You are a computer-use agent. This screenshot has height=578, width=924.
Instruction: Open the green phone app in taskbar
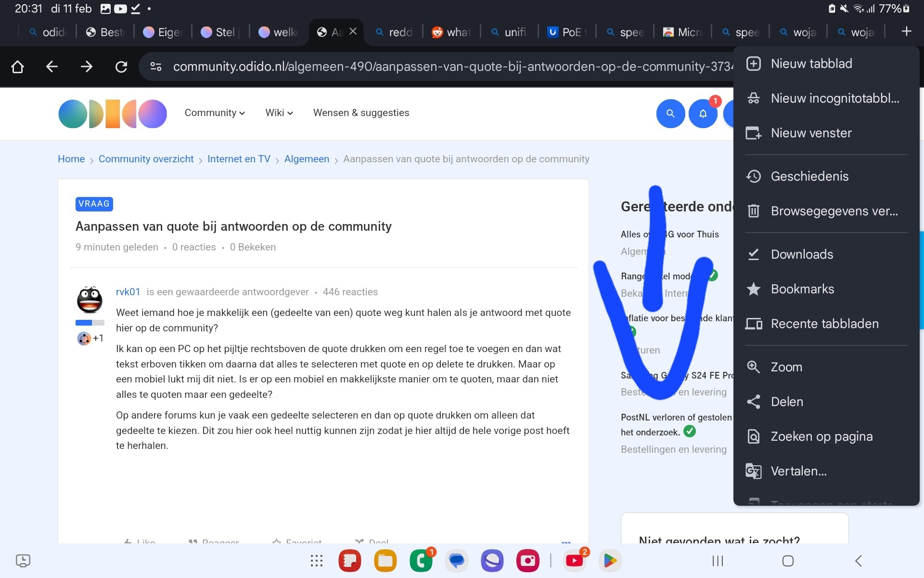[421, 561]
